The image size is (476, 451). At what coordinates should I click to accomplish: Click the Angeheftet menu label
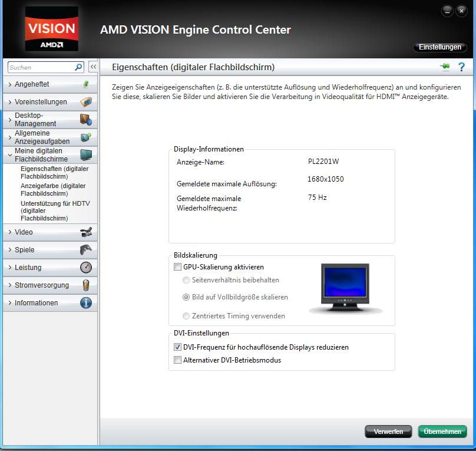(32, 84)
